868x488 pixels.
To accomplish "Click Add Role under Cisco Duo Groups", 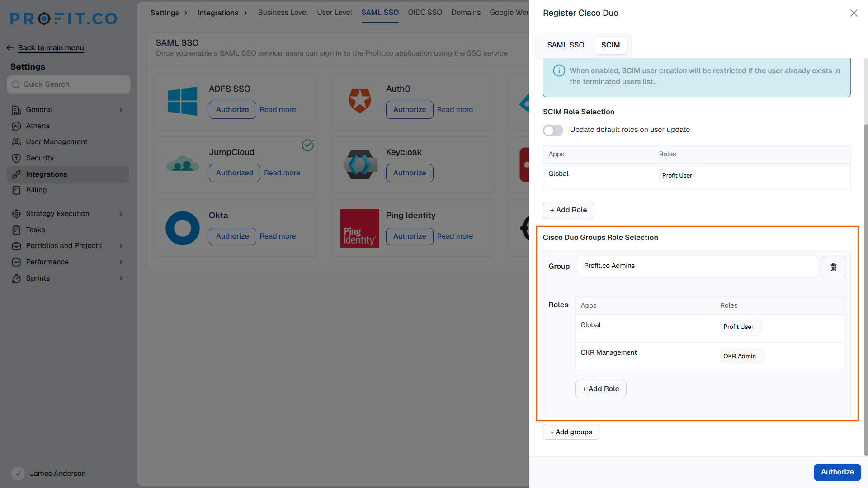I will coord(600,389).
